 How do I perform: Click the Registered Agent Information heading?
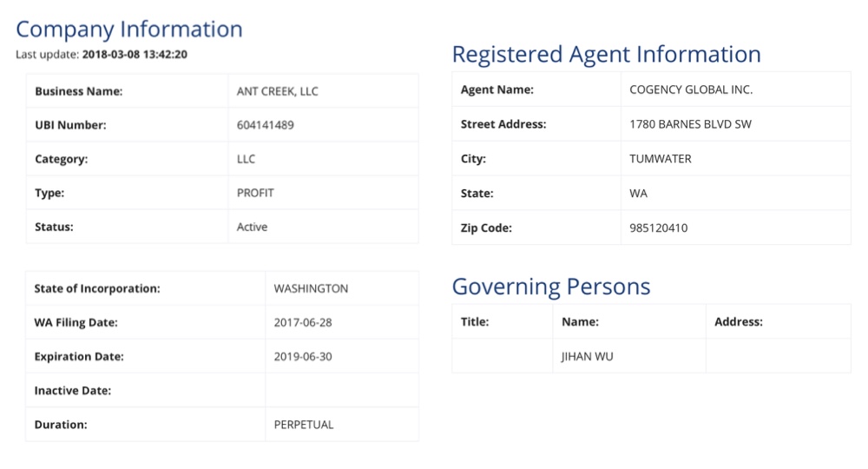click(x=606, y=54)
